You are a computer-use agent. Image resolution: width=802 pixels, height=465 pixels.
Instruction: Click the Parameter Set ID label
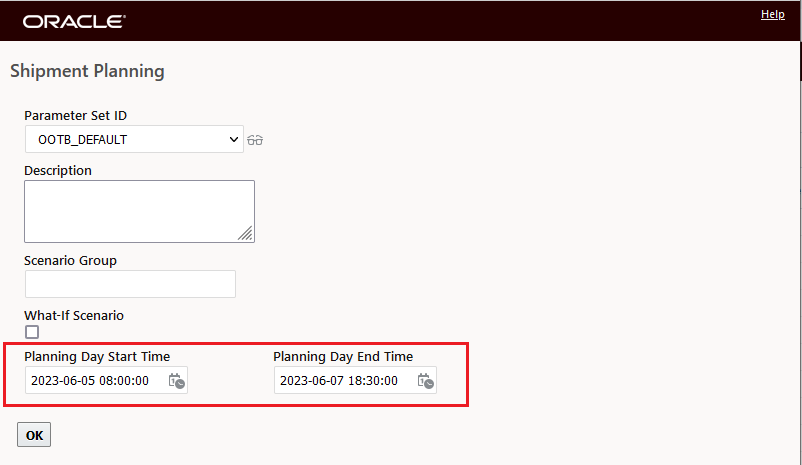tap(76, 115)
